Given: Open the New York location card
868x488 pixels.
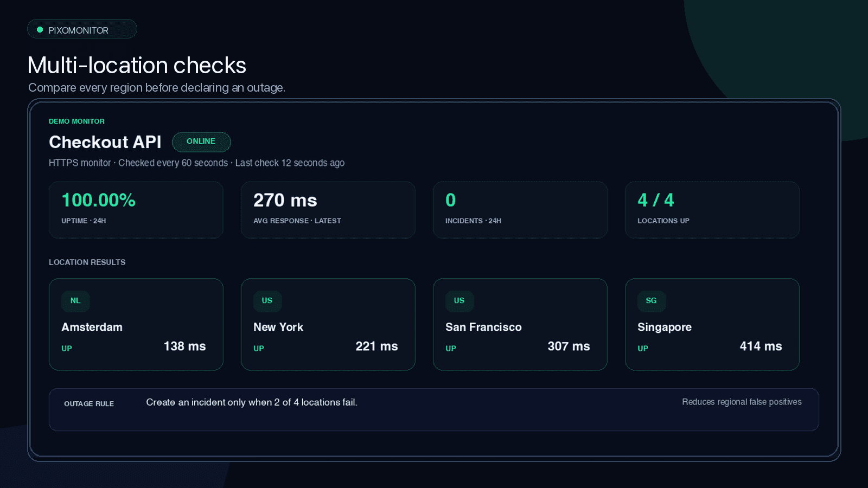Looking at the screenshot, I should 328,324.
